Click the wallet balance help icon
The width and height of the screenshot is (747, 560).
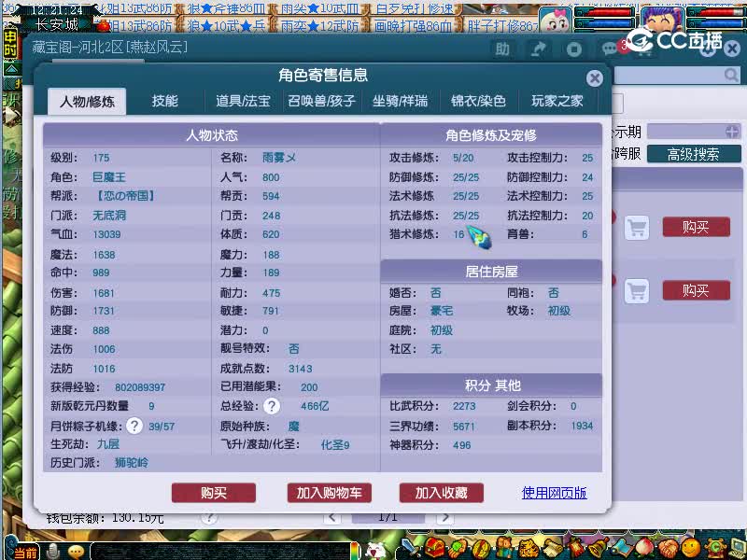coord(208,517)
